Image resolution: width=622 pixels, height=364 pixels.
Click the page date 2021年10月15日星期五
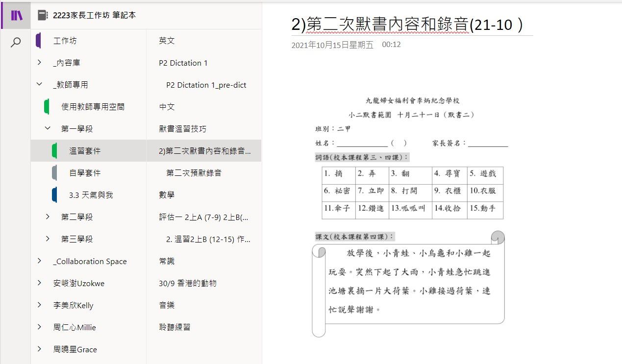point(332,45)
